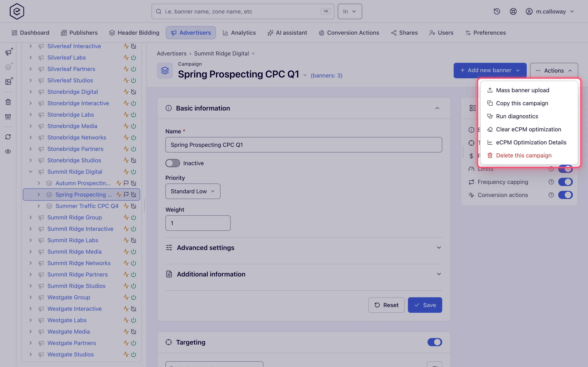
Task: Open the Priority Standard Low dropdown
Action: click(x=193, y=191)
